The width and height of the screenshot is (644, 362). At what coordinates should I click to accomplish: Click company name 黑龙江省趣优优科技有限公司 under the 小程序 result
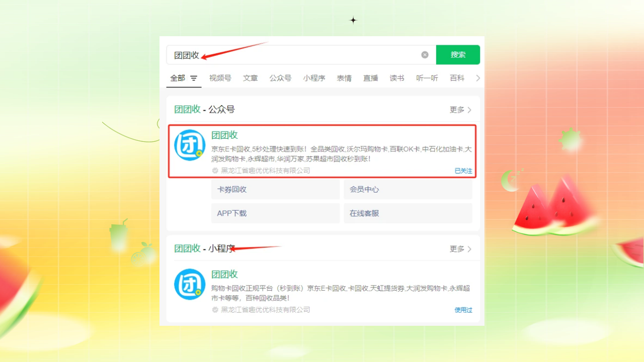[x=266, y=310]
